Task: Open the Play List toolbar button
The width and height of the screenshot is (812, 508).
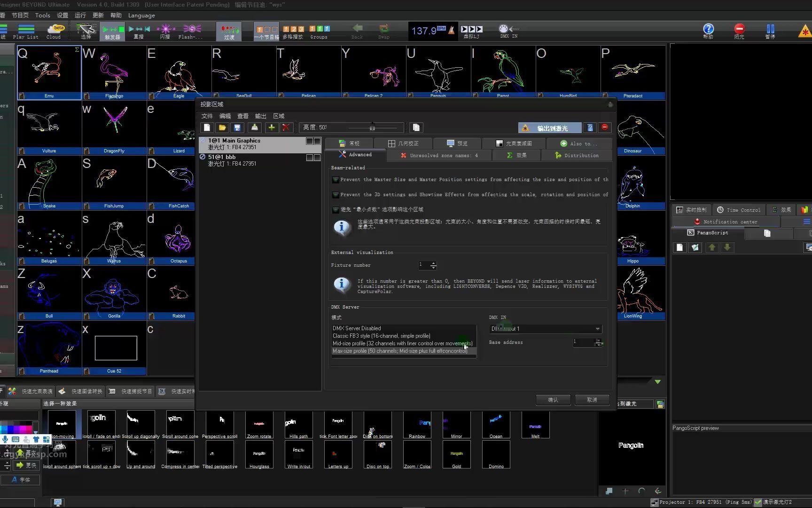Action: tap(26, 32)
